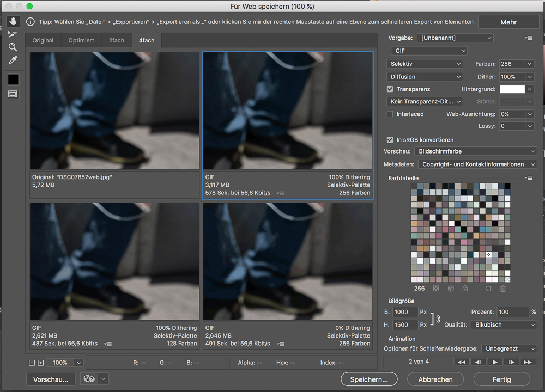Jump to last animation frame
The image size is (545, 392).
(x=528, y=362)
